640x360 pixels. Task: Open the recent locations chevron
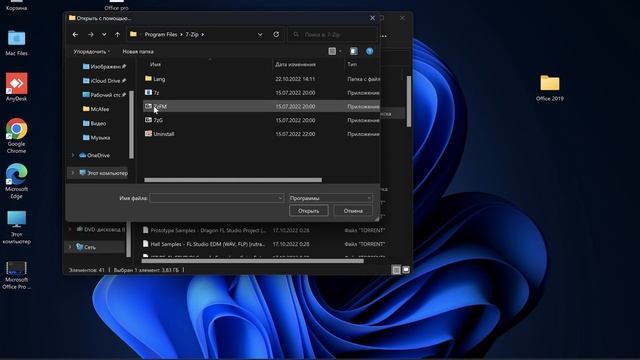(104, 35)
